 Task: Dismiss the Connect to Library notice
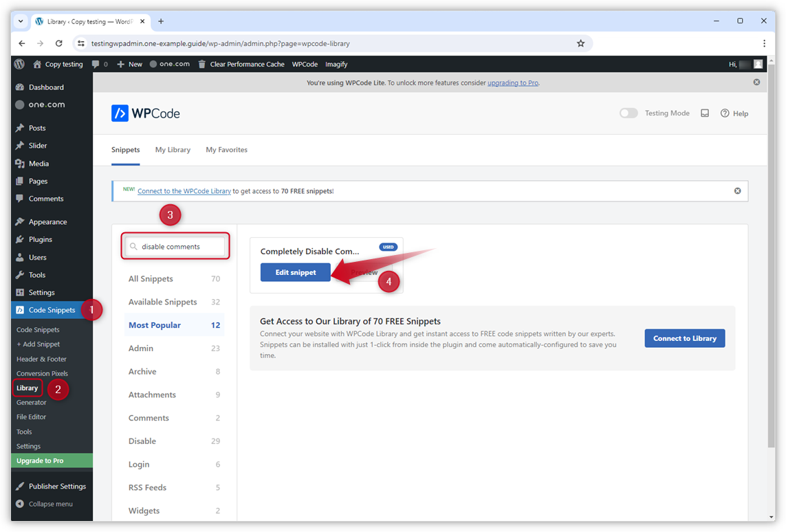[737, 191]
